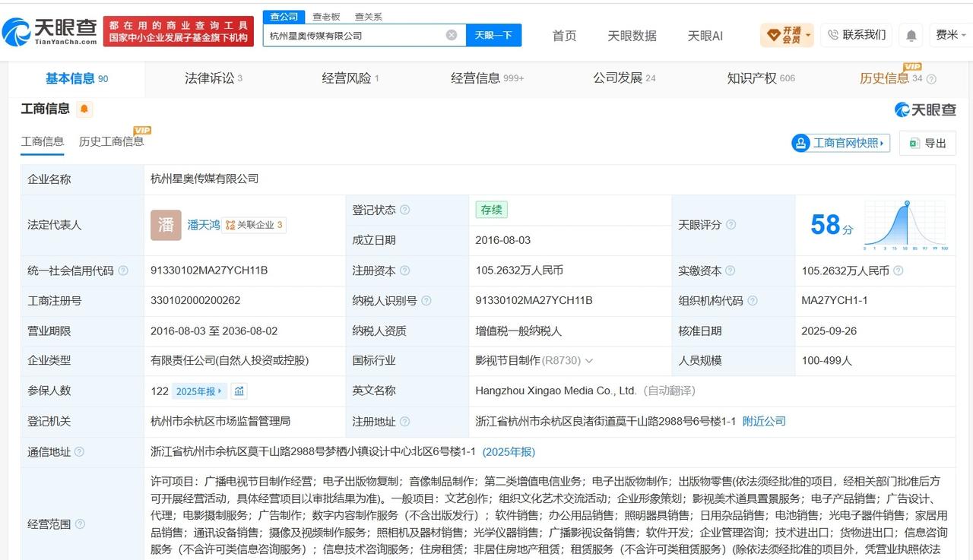Click the 存续 registration status tag
Screen dimensions: 973x560
[491, 210]
